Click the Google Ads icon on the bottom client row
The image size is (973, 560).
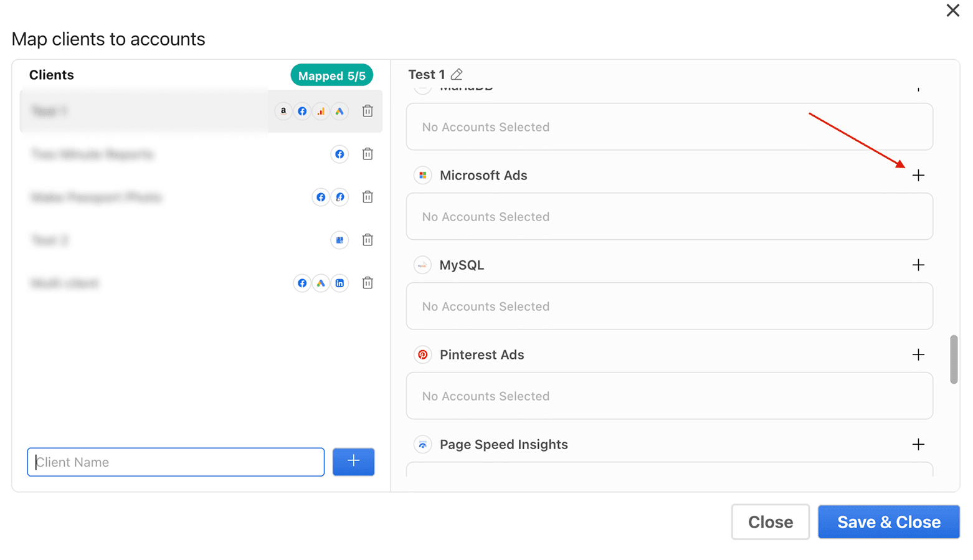[x=321, y=283]
